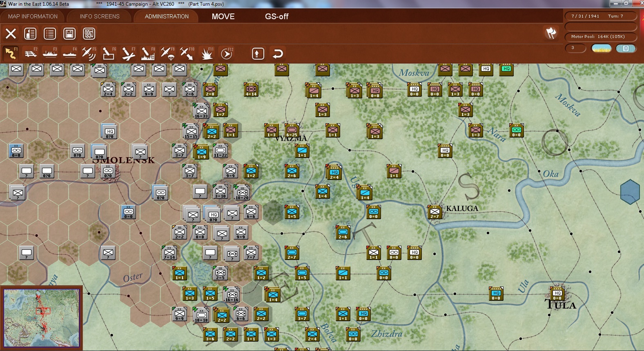Select the F1 move mode icon
Viewport: 644px width, 351px height.
point(11,53)
